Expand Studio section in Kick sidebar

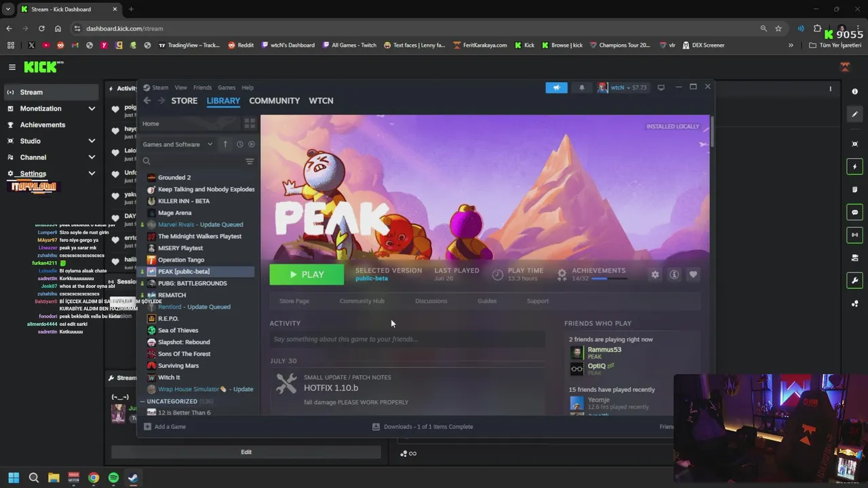point(92,141)
